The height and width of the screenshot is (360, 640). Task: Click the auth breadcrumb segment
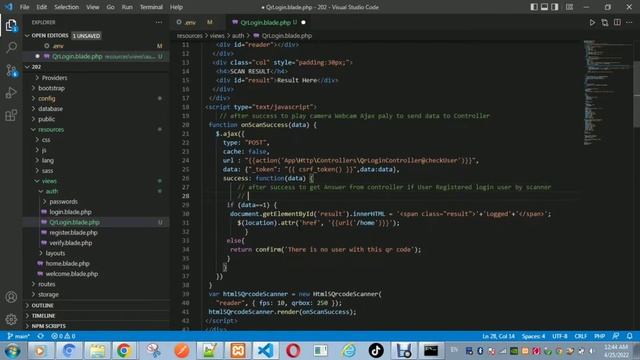pyautogui.click(x=238, y=36)
